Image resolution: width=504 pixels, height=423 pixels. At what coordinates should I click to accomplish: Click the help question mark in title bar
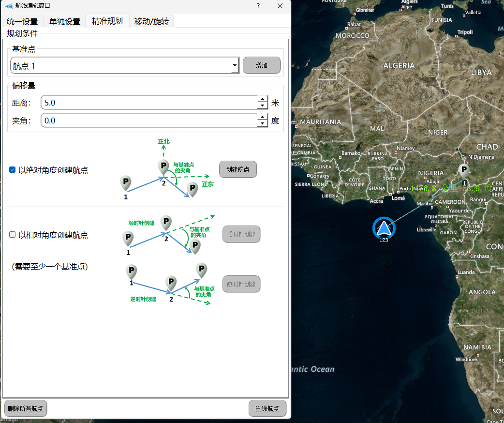(x=258, y=6)
